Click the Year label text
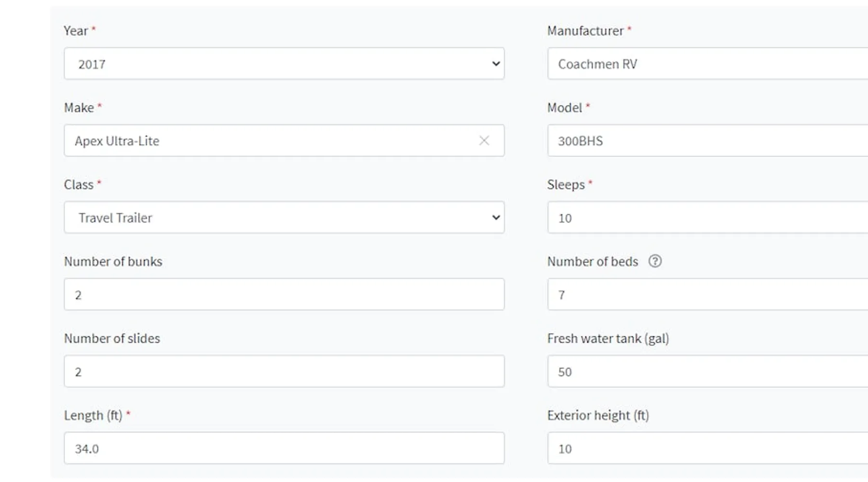This screenshot has width=868, height=482. (x=76, y=31)
